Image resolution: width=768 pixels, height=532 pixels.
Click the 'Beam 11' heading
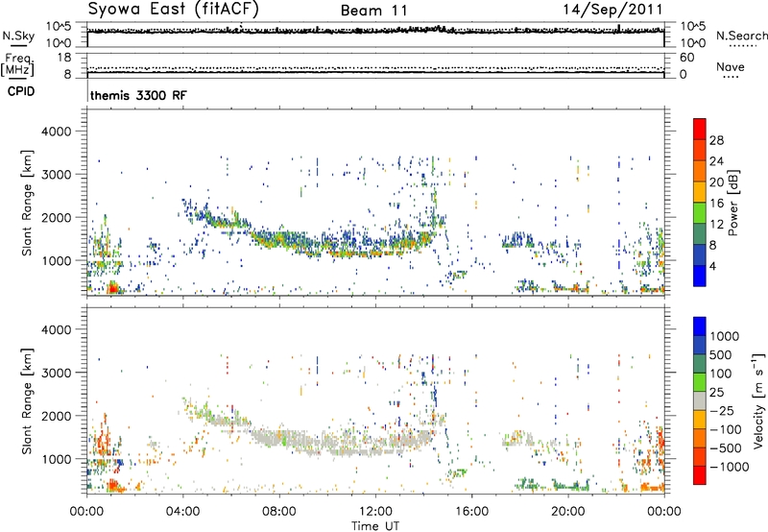tap(374, 11)
